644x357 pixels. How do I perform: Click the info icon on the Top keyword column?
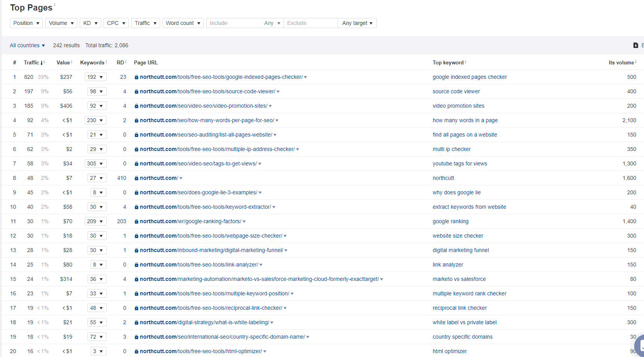[465, 61]
